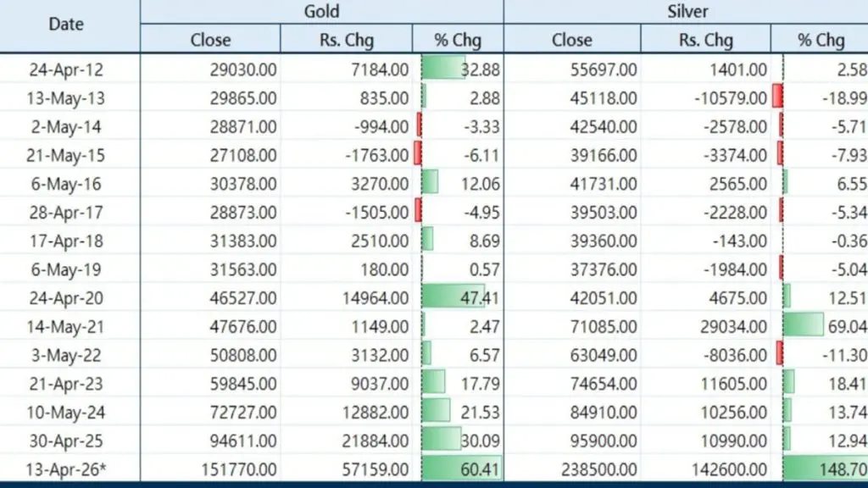Click Gold % Chg column header
This screenshot has width=868, height=488.
pos(458,39)
